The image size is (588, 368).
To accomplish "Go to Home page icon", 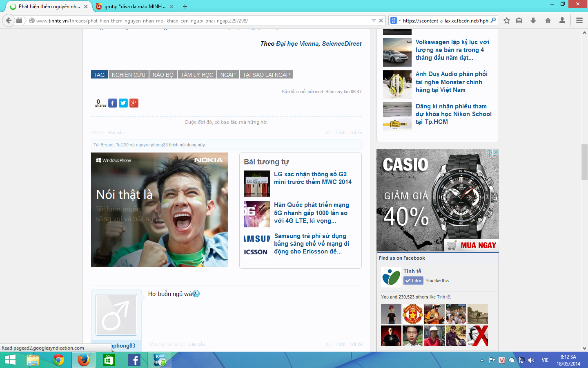I will (548, 20).
